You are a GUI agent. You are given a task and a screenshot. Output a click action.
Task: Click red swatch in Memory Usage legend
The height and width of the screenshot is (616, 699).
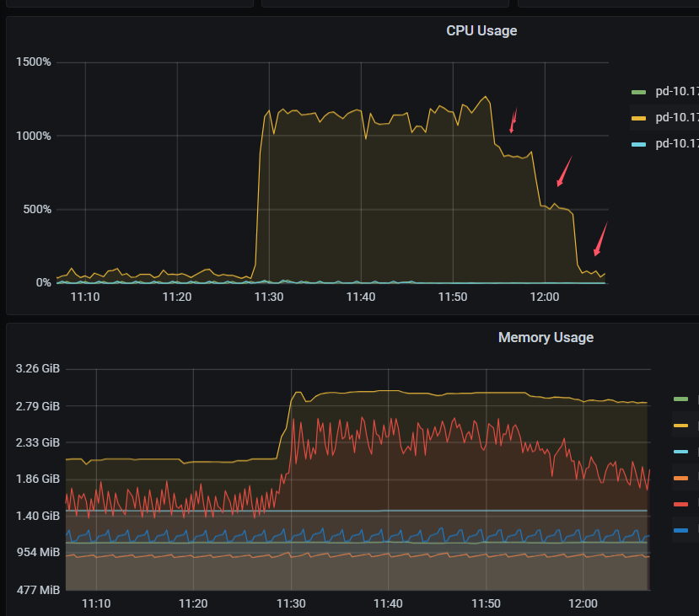point(680,504)
